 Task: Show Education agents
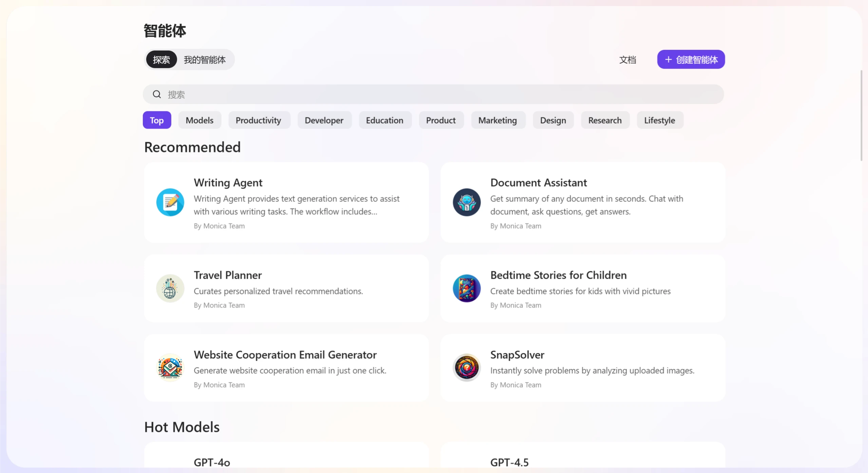click(384, 120)
